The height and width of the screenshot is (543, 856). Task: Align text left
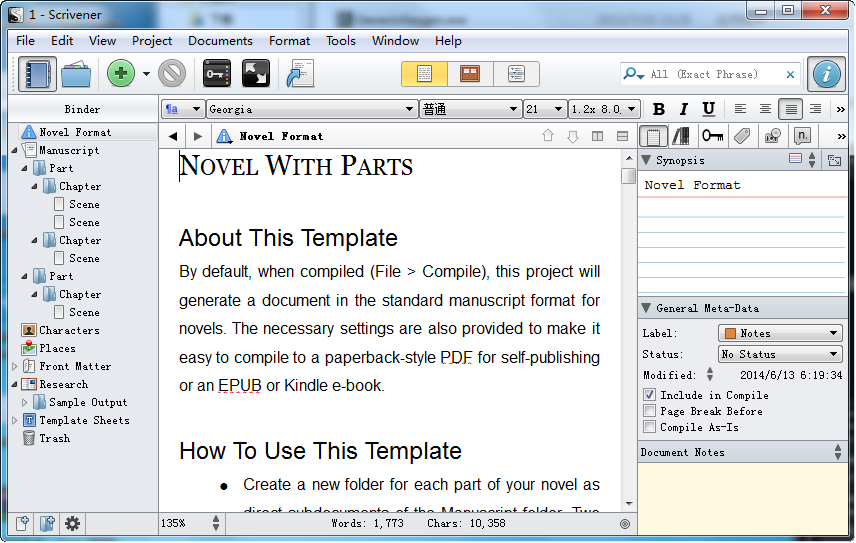(x=740, y=109)
